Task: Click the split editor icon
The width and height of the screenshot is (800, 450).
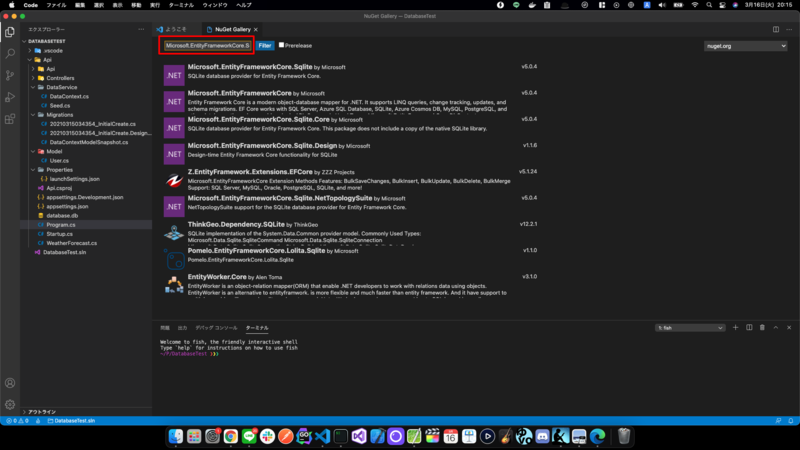Action: coord(776,30)
